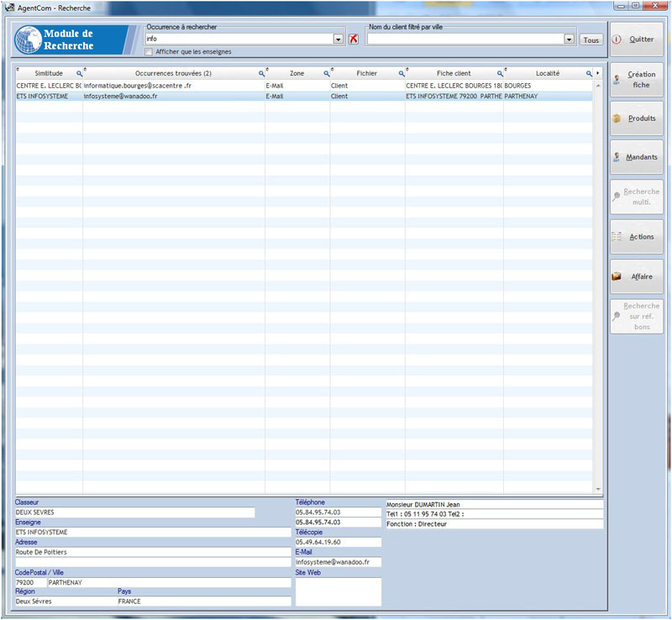Screen dimensions: 672x620
Task: Sort by Localité column header
Action: click(548, 73)
